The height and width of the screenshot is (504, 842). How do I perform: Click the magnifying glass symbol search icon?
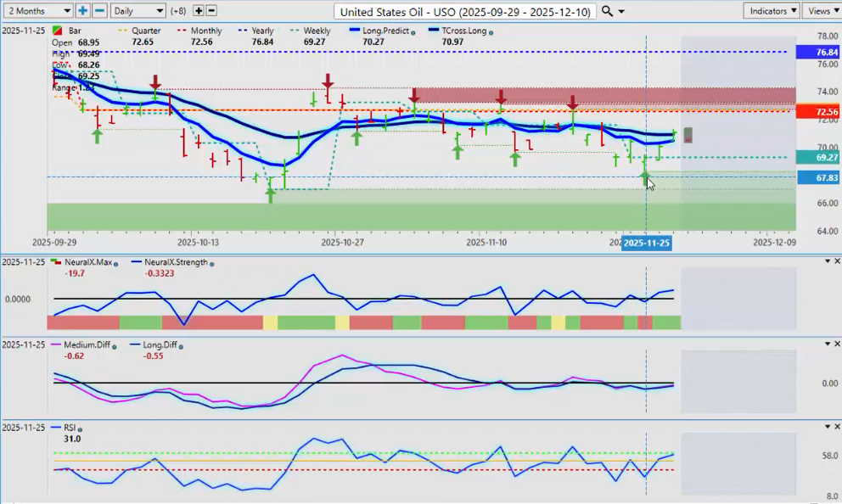(607, 11)
